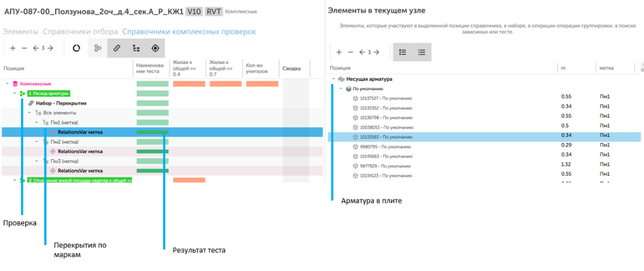Collapse the 2 Отношение жилой площади node
This screenshot has height=271, width=644.
pos(15,180)
